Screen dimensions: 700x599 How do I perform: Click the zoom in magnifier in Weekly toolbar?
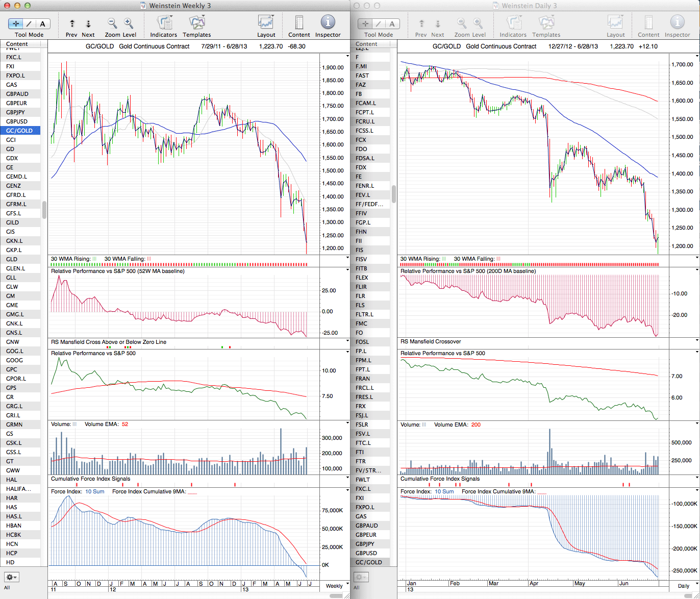pos(129,23)
